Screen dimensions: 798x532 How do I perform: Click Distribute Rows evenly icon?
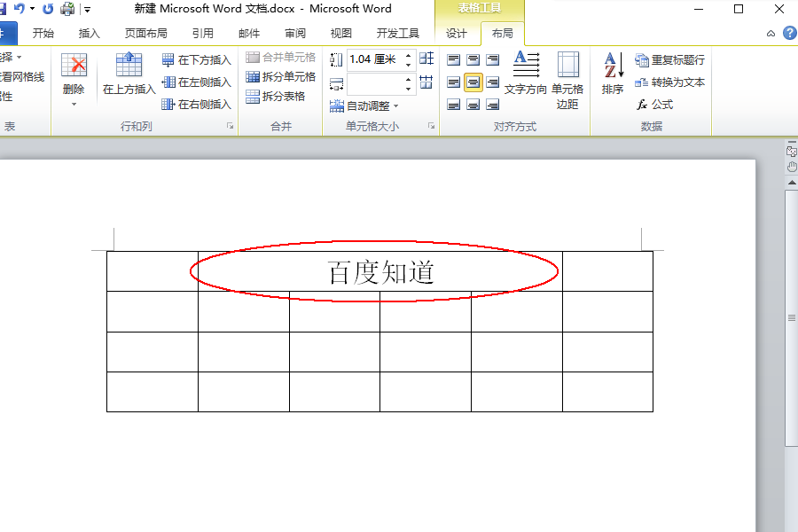(426, 59)
